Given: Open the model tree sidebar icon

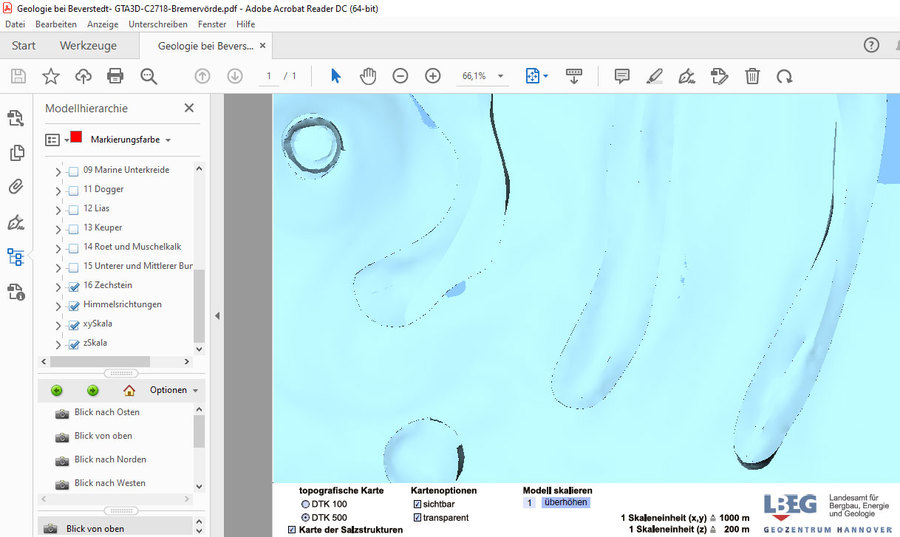Looking at the screenshot, I should click(x=16, y=257).
